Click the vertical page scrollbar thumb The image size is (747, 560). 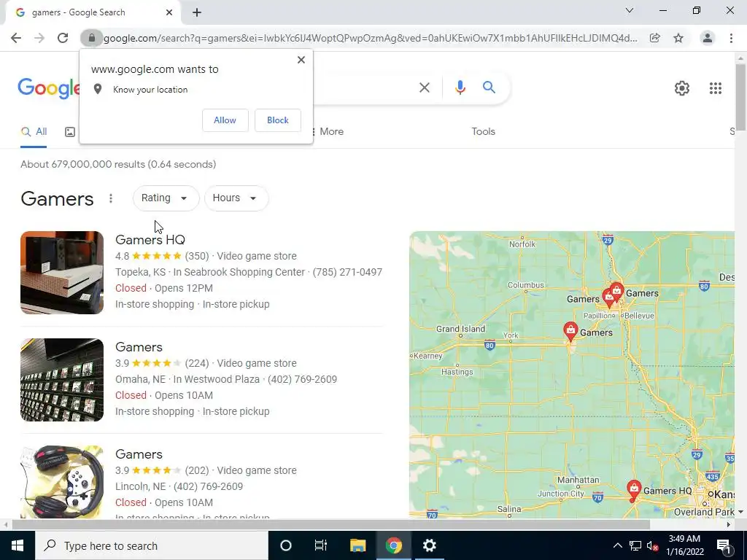[x=740, y=97]
